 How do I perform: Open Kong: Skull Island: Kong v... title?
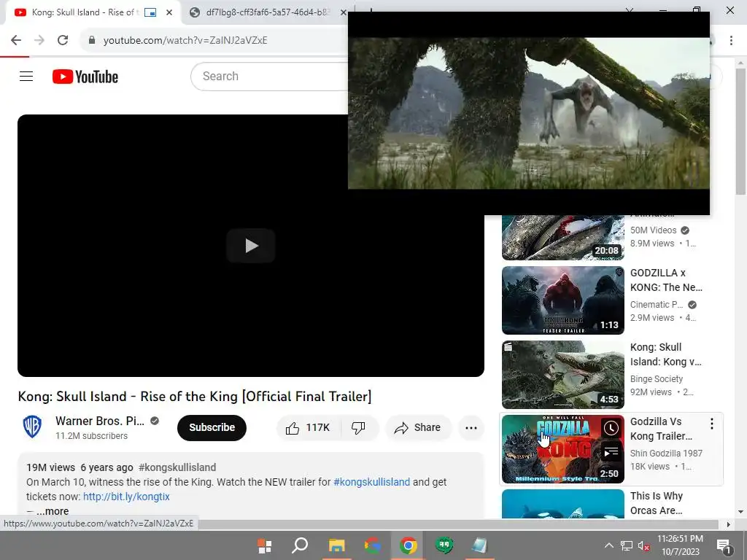point(665,354)
